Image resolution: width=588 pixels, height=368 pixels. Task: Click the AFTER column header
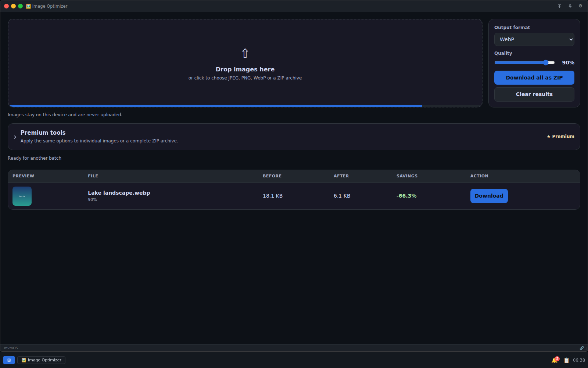click(341, 176)
